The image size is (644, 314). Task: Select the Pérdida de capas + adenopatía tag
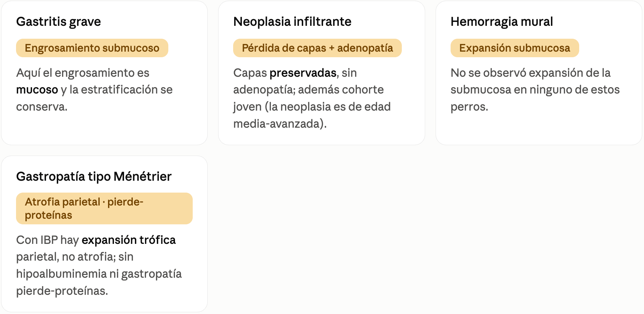317,48
